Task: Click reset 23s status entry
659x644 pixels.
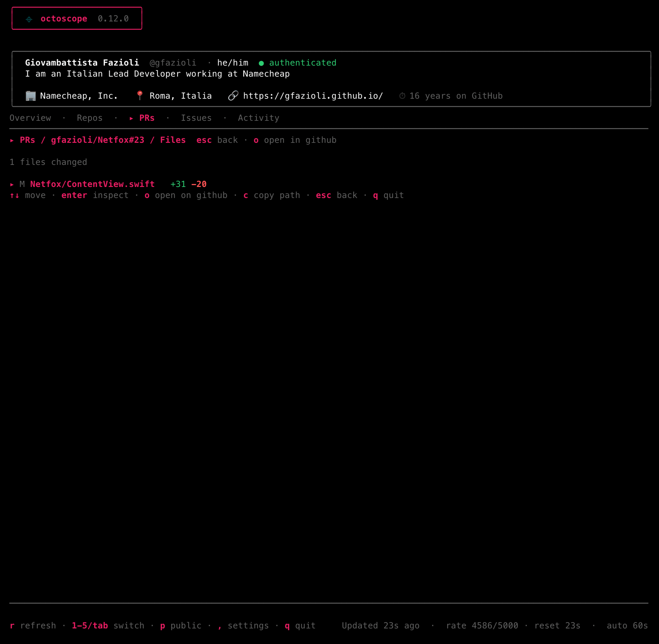Action: [x=557, y=626]
